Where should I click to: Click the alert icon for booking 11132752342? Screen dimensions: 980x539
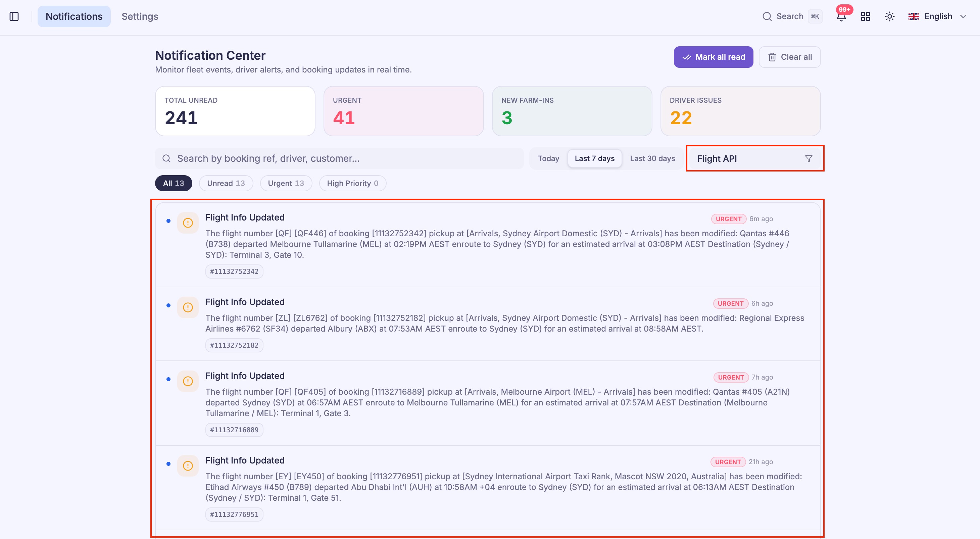click(x=188, y=223)
